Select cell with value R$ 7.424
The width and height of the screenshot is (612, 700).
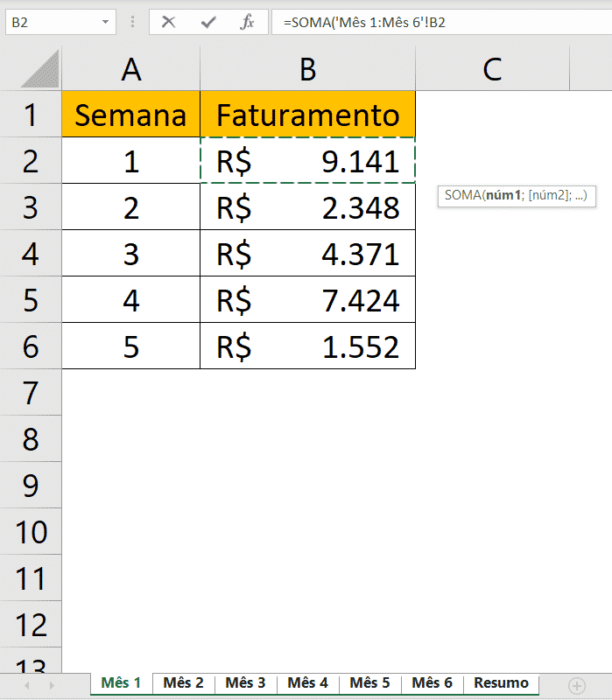pyautogui.click(x=307, y=300)
